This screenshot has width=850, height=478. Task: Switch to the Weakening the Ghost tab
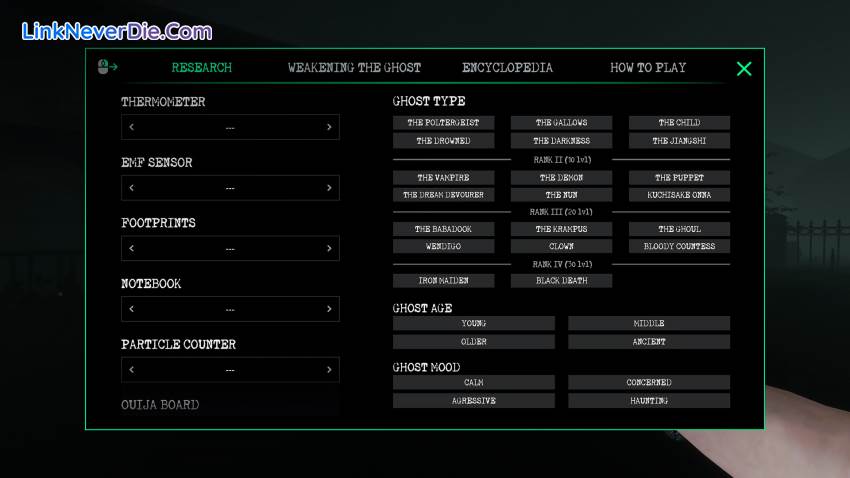(x=354, y=68)
